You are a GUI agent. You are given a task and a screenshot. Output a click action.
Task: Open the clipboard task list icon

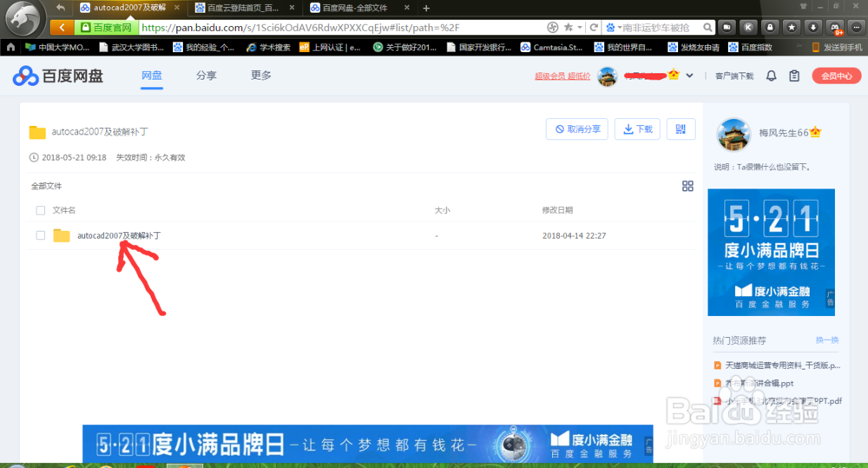pos(794,76)
